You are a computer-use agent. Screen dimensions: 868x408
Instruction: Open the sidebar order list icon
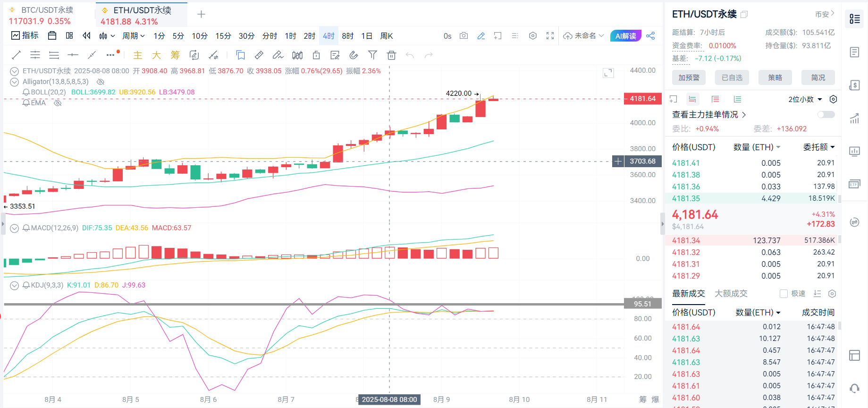pyautogui.click(x=854, y=52)
